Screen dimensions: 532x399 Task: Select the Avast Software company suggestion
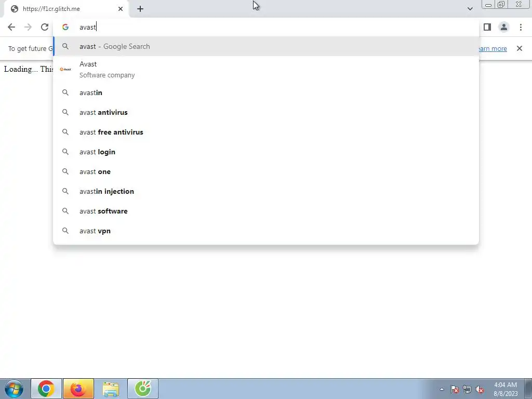[266, 70]
